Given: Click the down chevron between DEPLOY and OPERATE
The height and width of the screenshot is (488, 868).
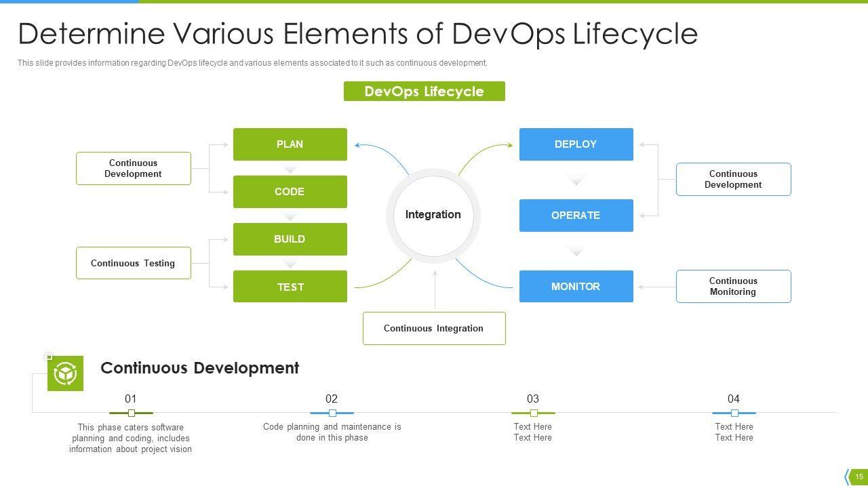Looking at the screenshot, I should [576, 180].
